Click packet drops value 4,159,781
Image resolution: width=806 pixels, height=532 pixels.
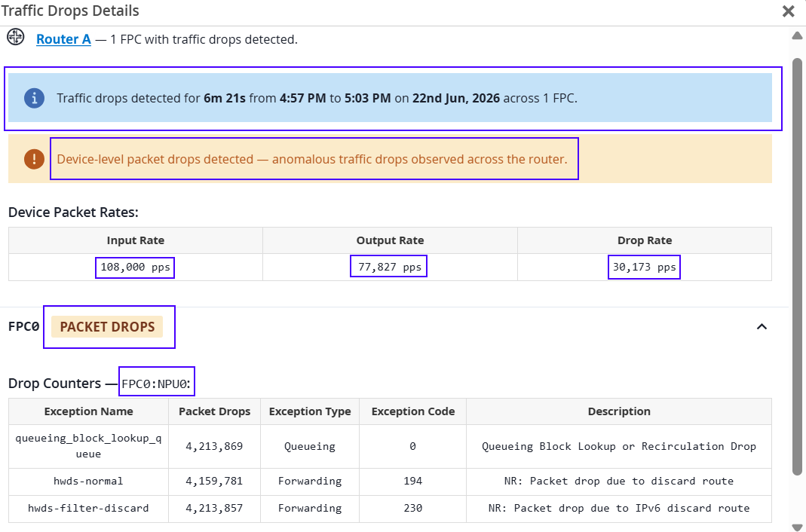(x=214, y=482)
